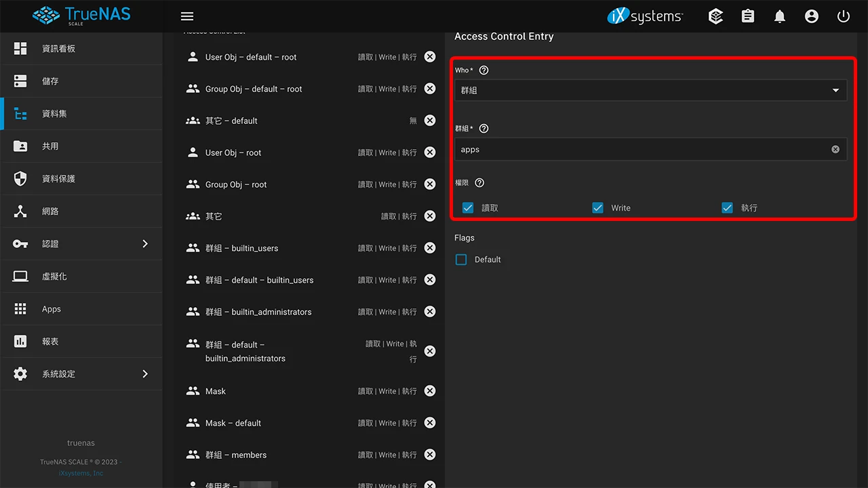The height and width of the screenshot is (488, 868).
Task: Remove the Mask – default ACL entry
Action: pos(430,423)
